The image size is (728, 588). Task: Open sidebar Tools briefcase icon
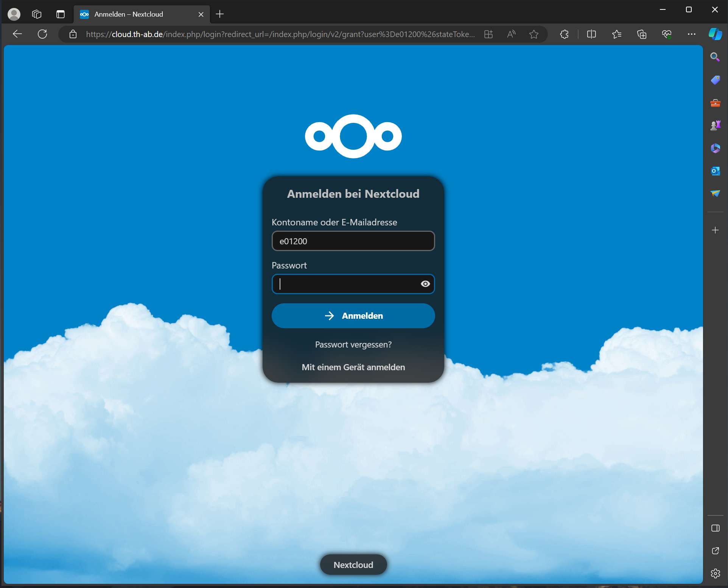[715, 103]
